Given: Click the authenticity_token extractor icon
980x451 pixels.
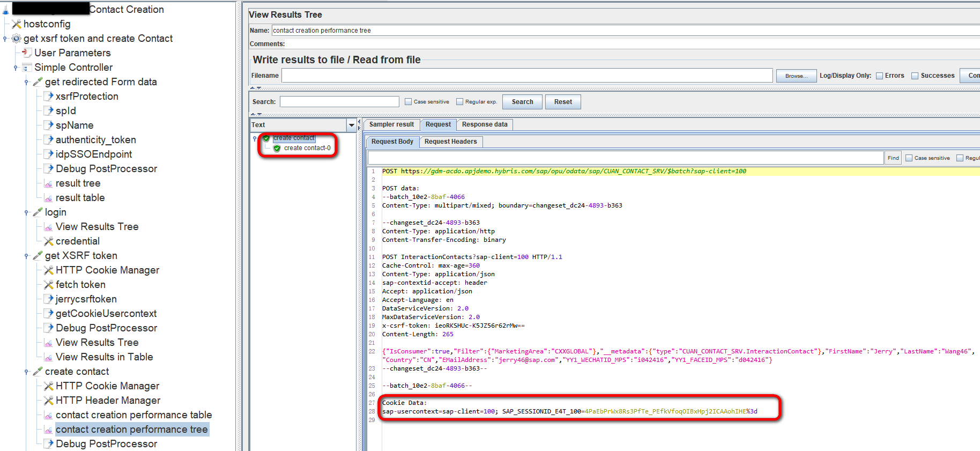Looking at the screenshot, I should (x=48, y=140).
